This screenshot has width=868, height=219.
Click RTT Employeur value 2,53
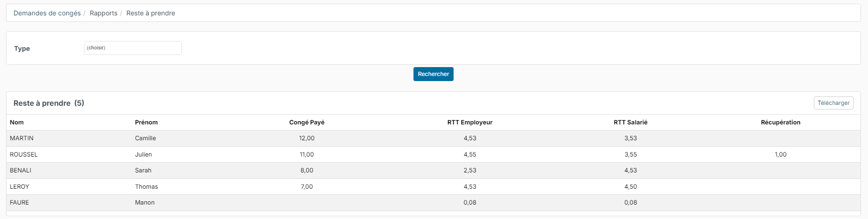(470, 171)
